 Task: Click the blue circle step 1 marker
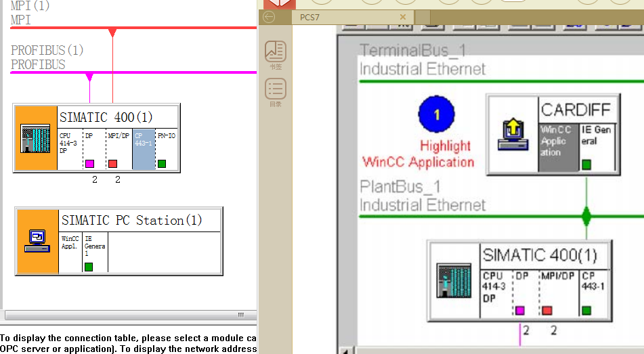(437, 114)
